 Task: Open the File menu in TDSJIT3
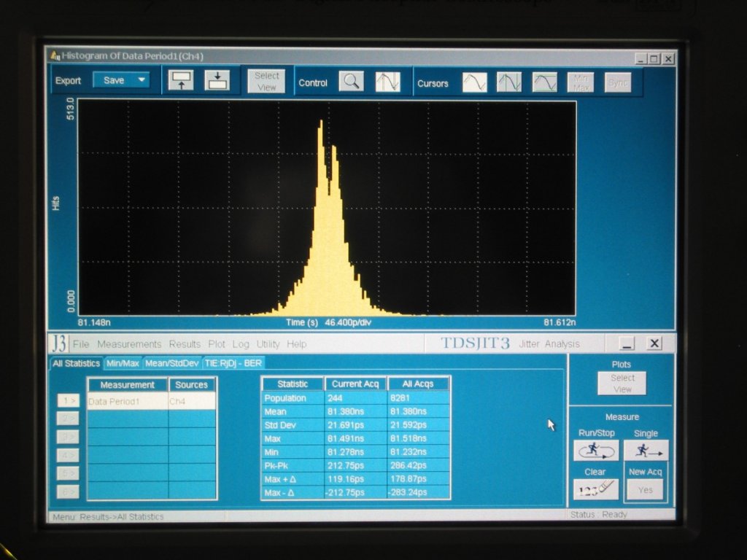pyautogui.click(x=81, y=344)
